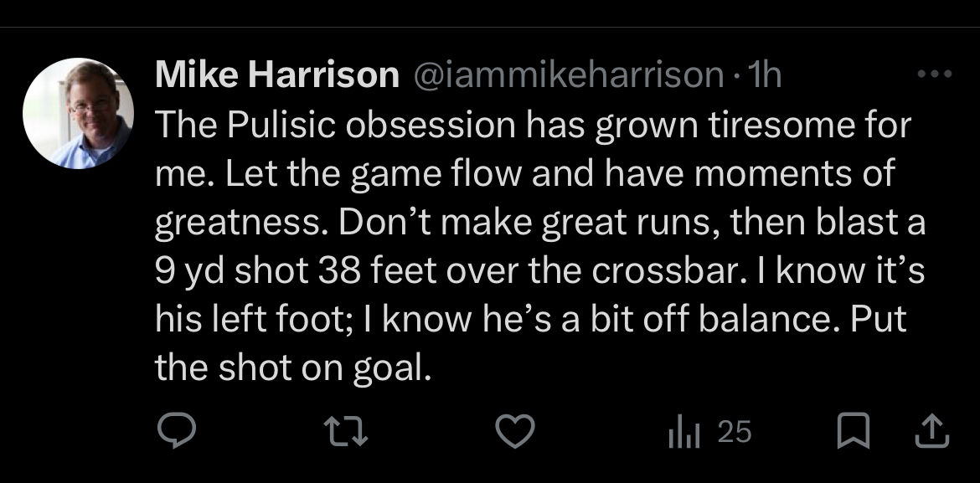The width and height of the screenshot is (980, 483).
Task: Open Mike Harrison's profile picture
Action: [x=78, y=113]
